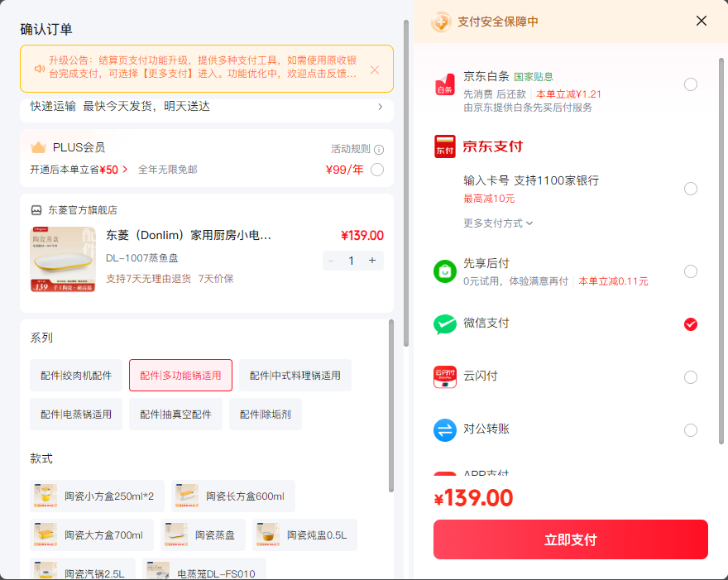Select style 陶瓷炖盅0.5L
This screenshot has height=580, width=728.
coord(304,535)
